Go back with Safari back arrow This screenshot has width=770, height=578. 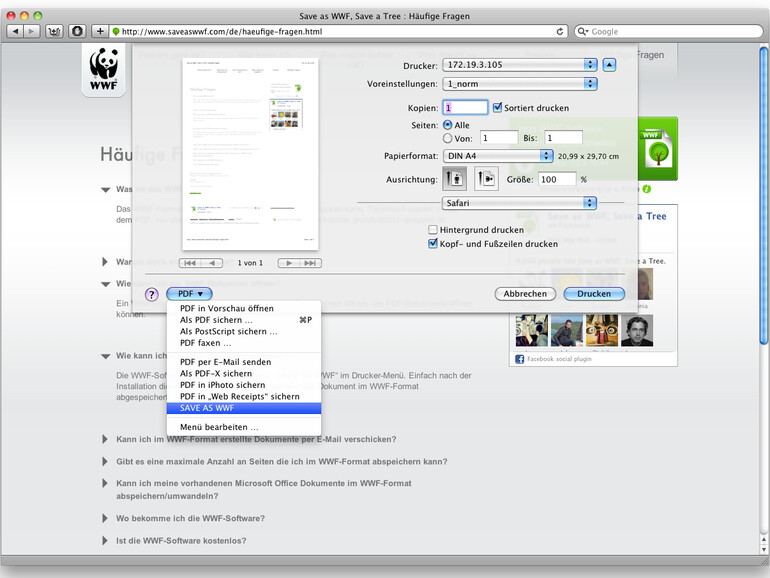point(15,31)
